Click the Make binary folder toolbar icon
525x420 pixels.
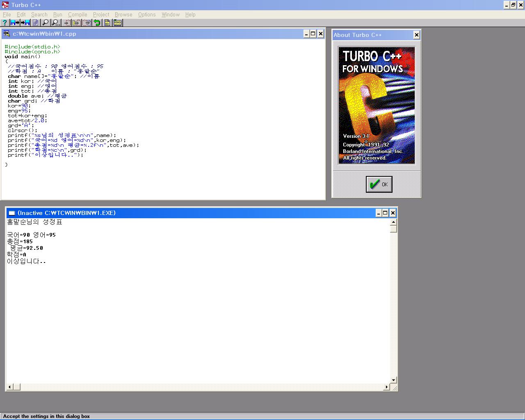pos(118,23)
